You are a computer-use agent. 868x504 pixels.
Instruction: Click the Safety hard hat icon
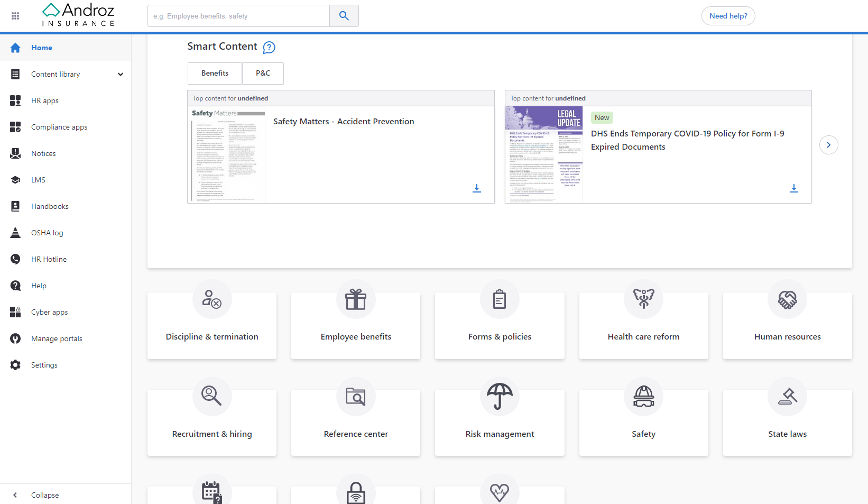coord(643,396)
